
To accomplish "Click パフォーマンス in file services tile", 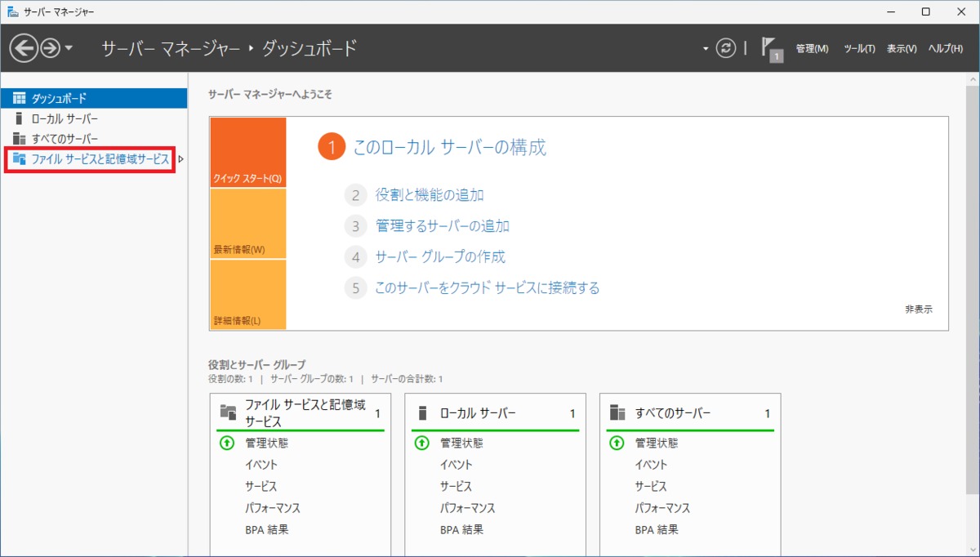I will tap(273, 508).
